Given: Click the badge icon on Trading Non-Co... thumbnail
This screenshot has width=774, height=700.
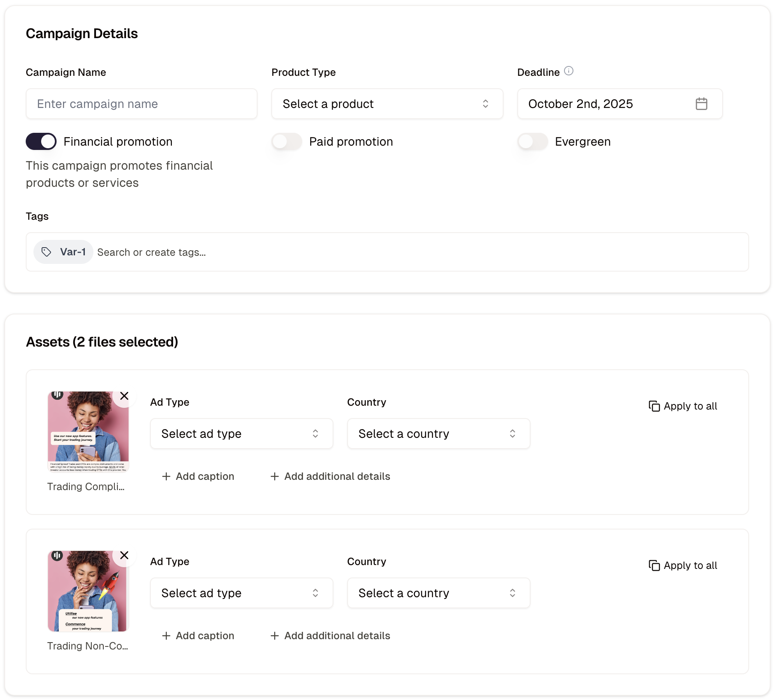Looking at the screenshot, I should tap(57, 555).
